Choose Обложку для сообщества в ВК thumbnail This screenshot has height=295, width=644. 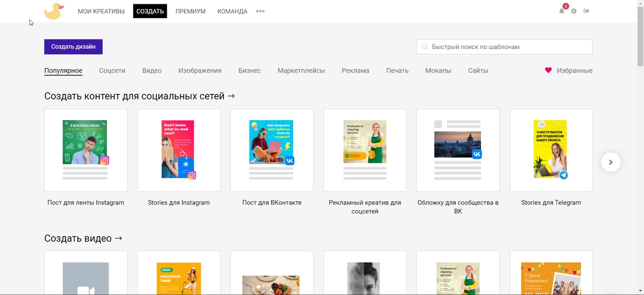coord(458,150)
